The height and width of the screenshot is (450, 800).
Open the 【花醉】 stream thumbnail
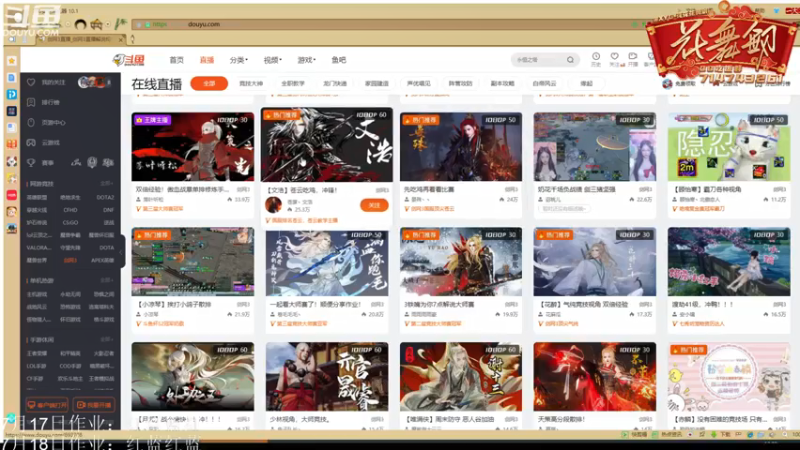click(x=594, y=262)
